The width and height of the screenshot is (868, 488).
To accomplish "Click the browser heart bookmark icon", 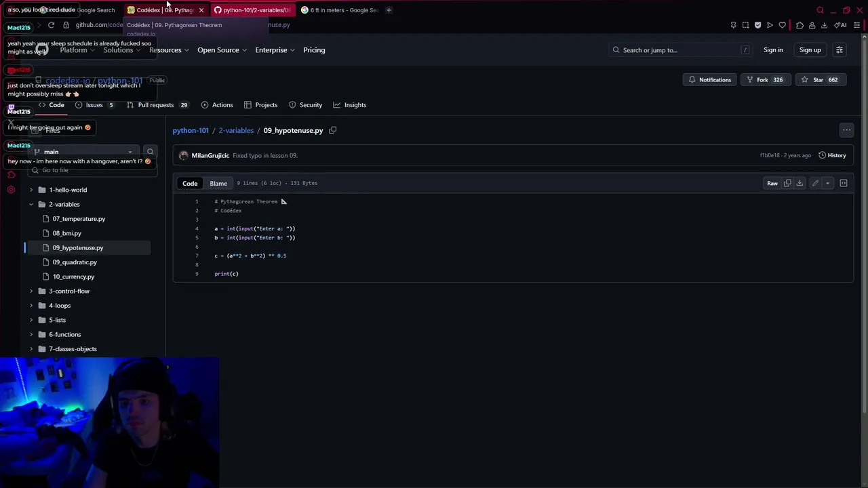I will click(782, 25).
